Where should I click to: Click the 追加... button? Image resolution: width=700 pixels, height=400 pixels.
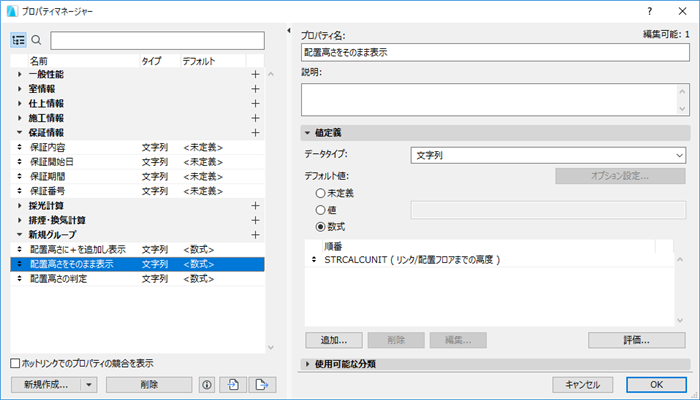[334, 340]
